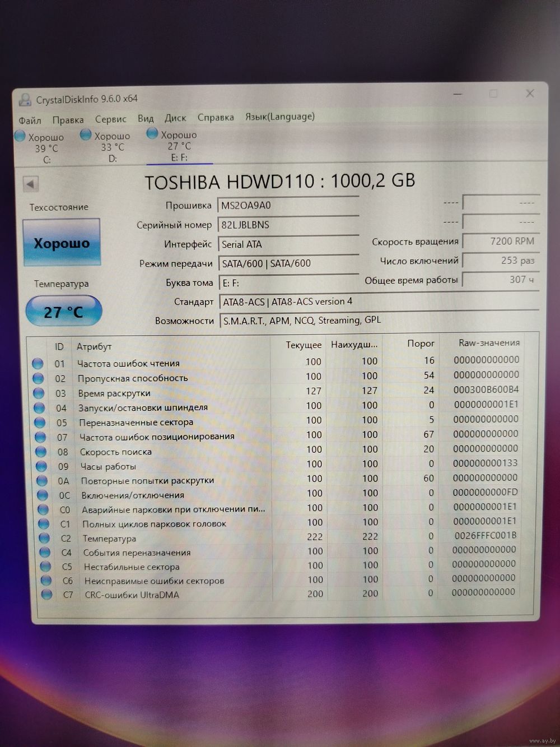Click status orb for attribute C0
The width and height of the screenshot is (560, 747).
43,510
